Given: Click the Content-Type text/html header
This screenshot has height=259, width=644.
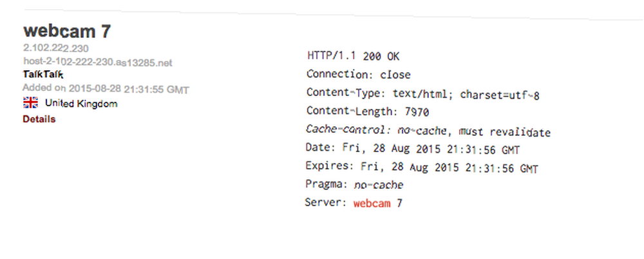Looking at the screenshot, I should pos(423,94).
